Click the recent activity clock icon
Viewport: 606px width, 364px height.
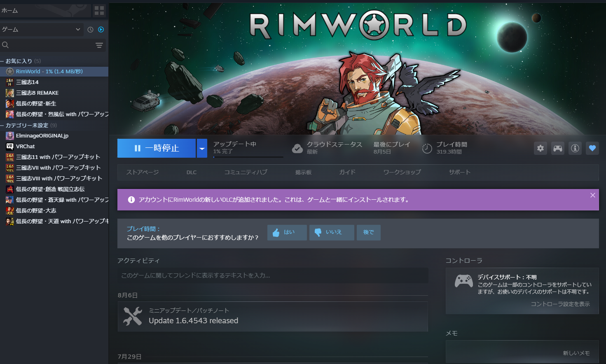91,30
